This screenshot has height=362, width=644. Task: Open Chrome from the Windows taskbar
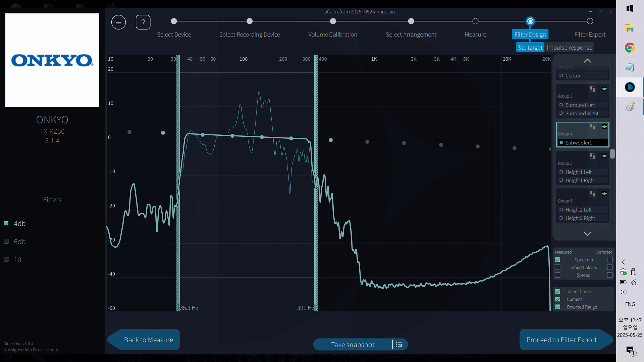click(x=630, y=48)
